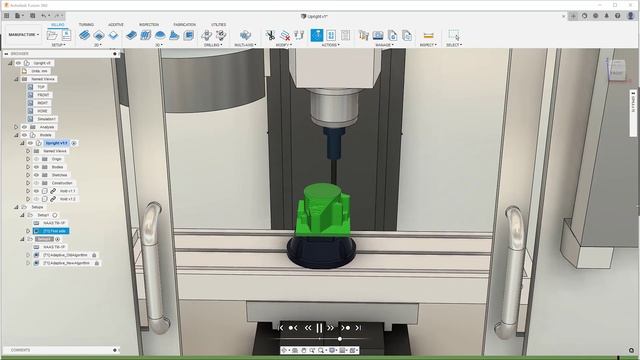Expand the Analysis tree node
The width and height of the screenshot is (640, 360).
(16, 127)
